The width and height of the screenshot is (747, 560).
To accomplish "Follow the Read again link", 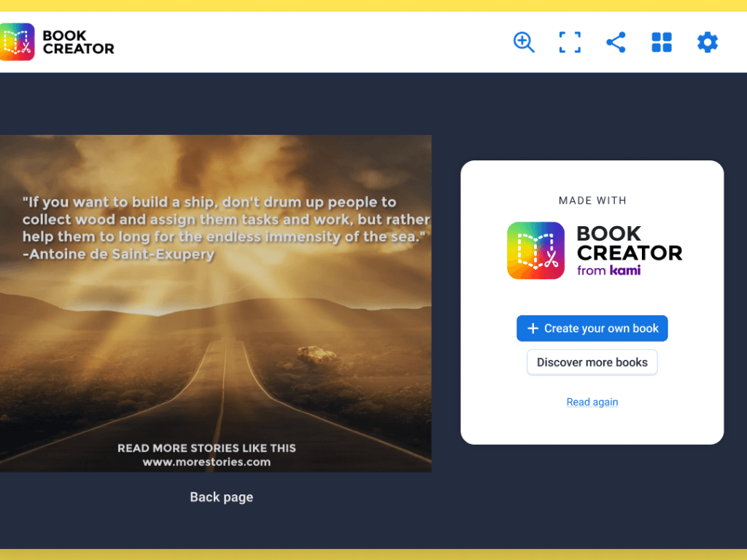I will pyautogui.click(x=592, y=402).
